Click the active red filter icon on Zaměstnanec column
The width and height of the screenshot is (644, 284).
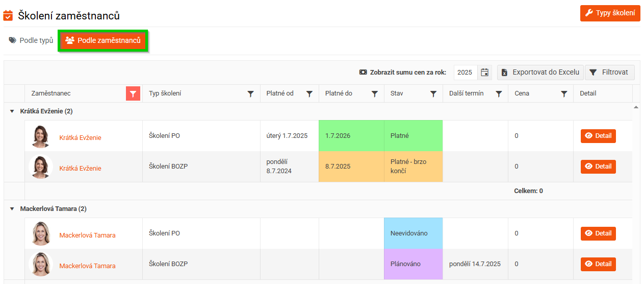(x=133, y=93)
